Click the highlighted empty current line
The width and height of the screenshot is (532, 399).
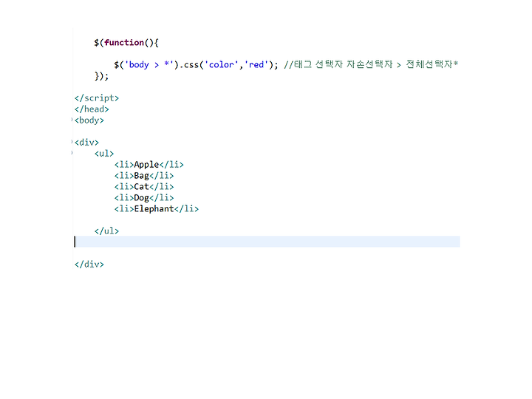267,242
